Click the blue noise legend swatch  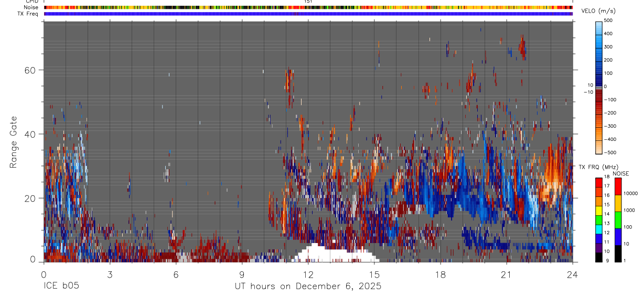pos(617,236)
